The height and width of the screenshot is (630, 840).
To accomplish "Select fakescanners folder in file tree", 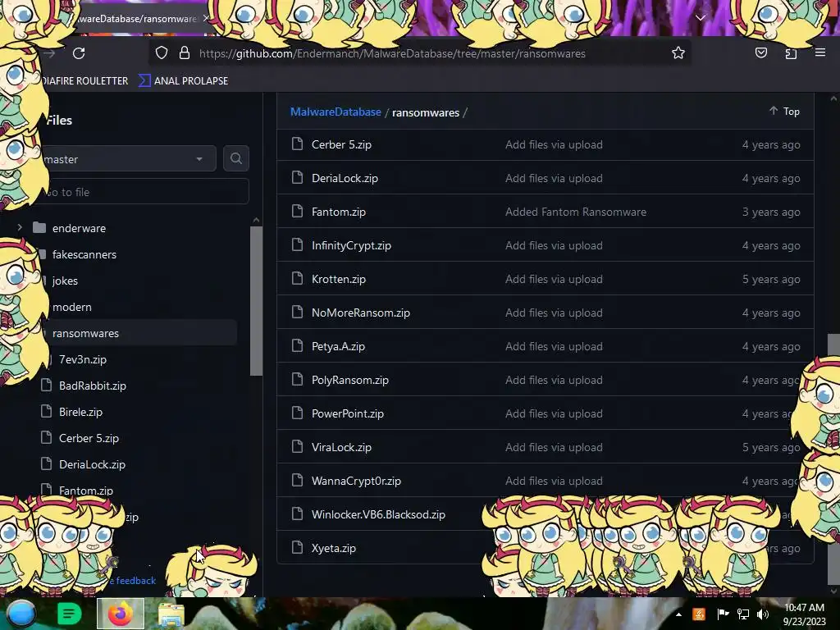I will tap(84, 254).
